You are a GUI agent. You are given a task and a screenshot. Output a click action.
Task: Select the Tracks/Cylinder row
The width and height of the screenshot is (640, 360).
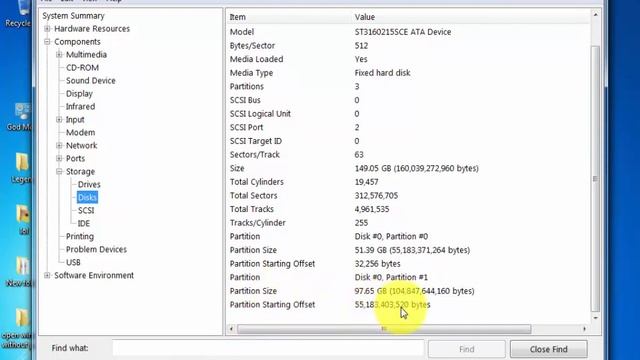coord(408,223)
